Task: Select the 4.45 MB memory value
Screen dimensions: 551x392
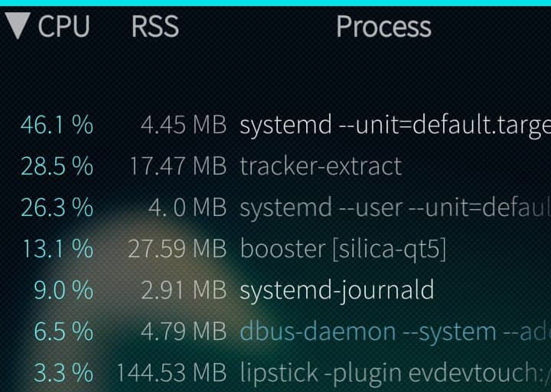Action: coord(184,125)
